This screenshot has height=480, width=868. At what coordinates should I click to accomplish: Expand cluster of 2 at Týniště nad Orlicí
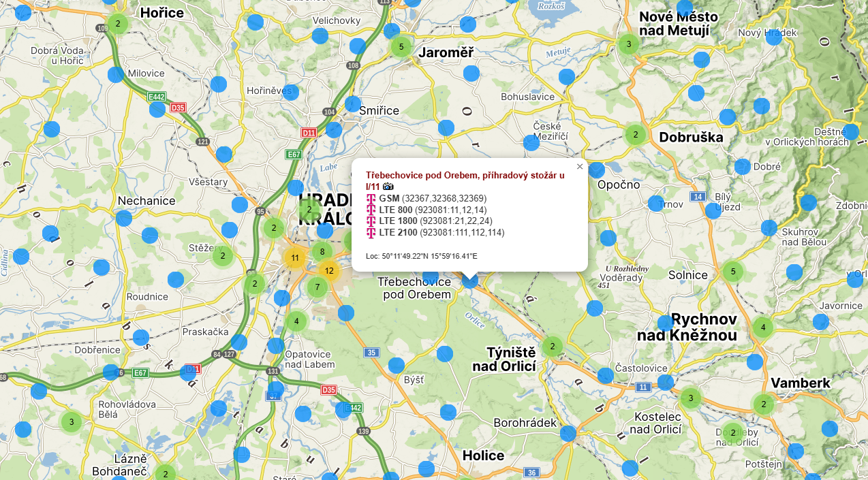552,347
